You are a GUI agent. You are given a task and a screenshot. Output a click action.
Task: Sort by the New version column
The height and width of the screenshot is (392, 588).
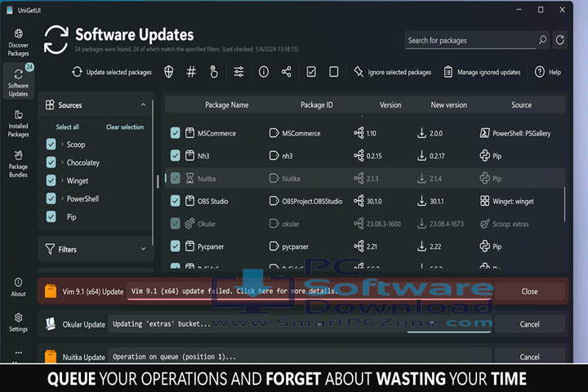449,105
